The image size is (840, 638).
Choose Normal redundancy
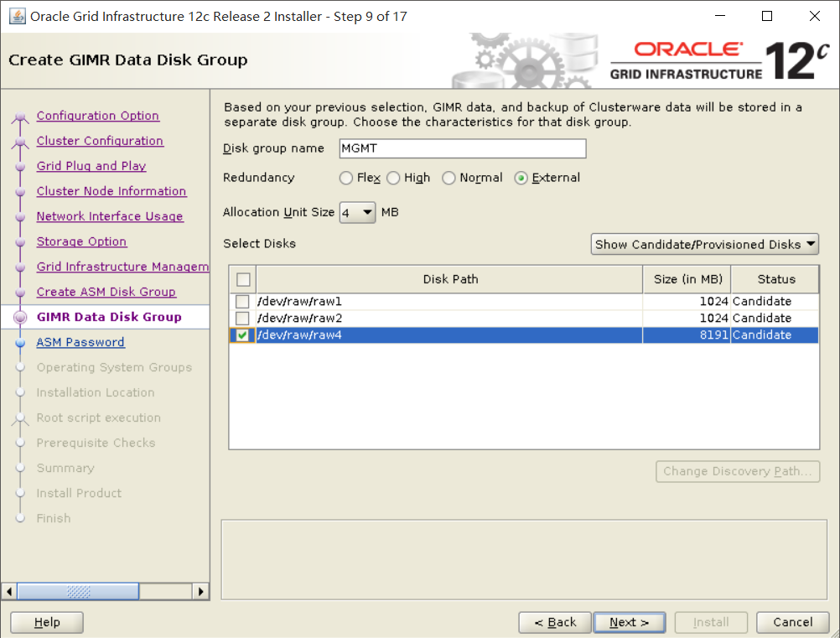point(449,178)
